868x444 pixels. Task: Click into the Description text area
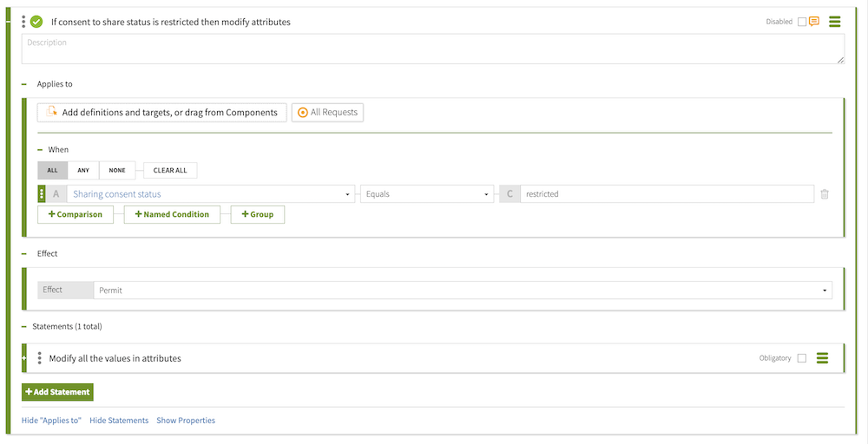click(433, 49)
